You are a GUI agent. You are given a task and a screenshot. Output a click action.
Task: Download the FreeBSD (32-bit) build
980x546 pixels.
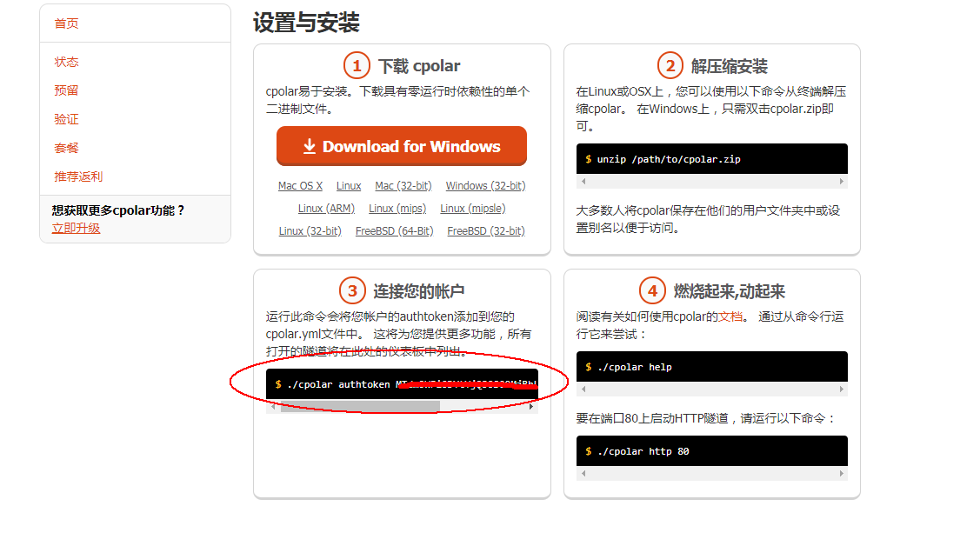485,230
